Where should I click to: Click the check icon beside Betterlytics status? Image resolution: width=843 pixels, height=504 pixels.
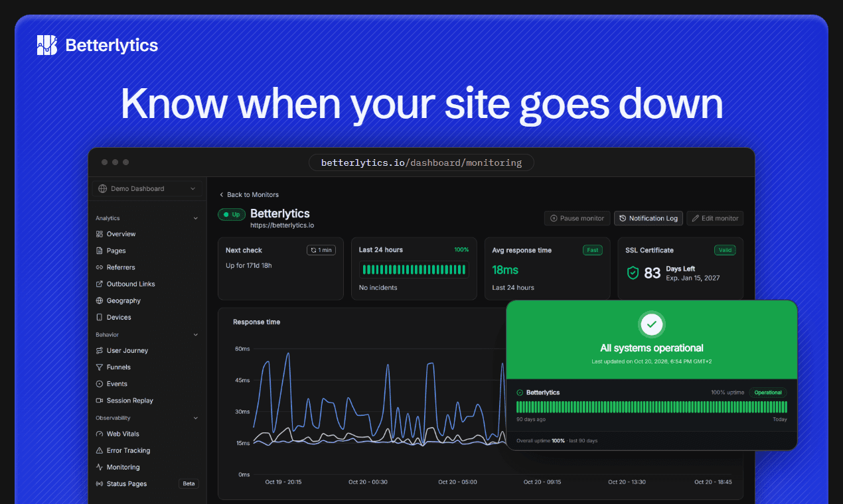point(520,393)
